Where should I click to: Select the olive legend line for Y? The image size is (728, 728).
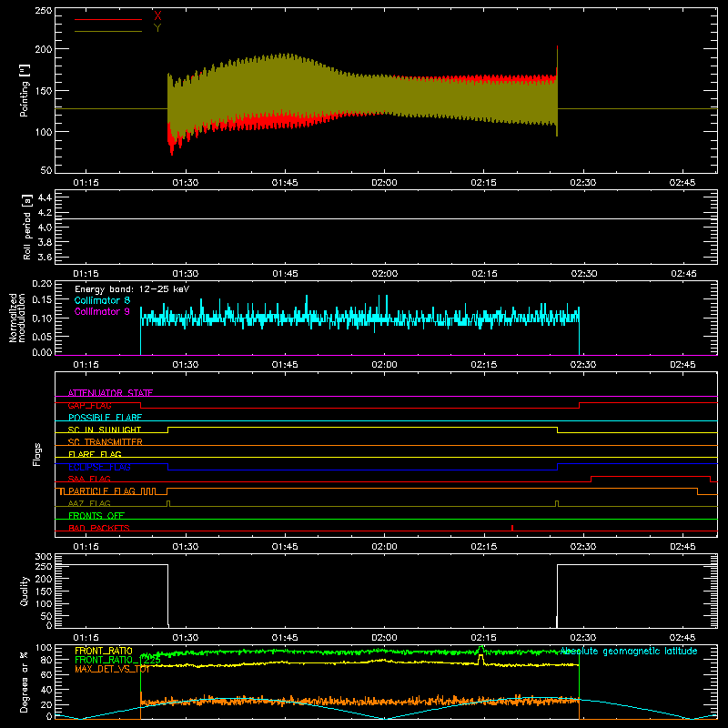(x=108, y=31)
